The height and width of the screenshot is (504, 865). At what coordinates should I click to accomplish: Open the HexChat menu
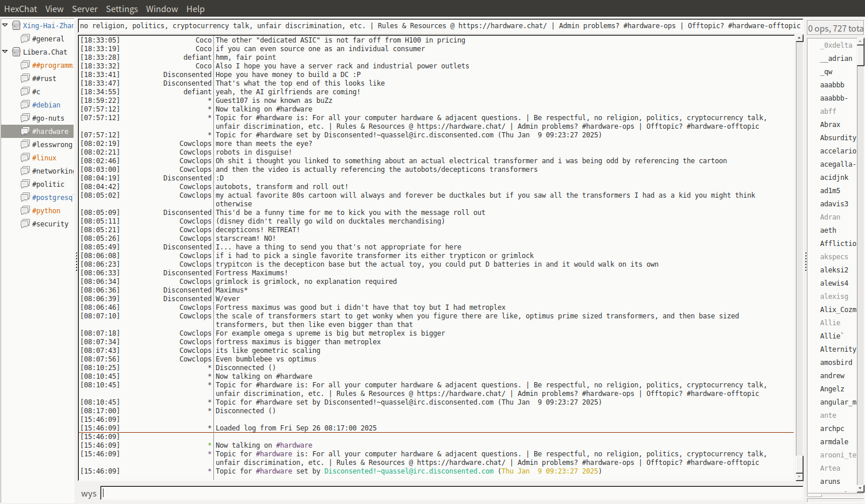pyautogui.click(x=20, y=9)
